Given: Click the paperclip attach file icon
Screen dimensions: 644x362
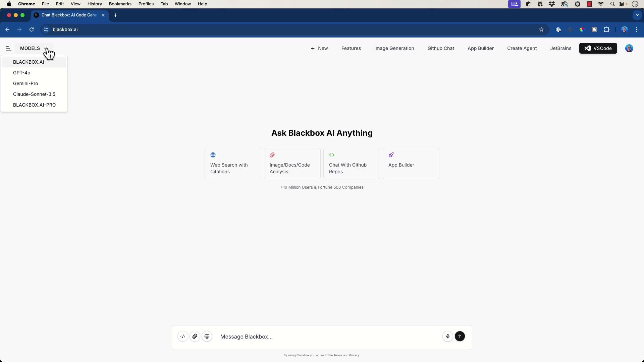Looking at the screenshot, I should coord(195,337).
